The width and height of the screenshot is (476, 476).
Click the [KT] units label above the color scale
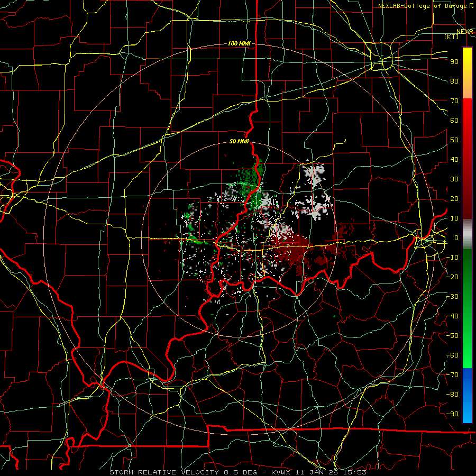click(x=452, y=36)
